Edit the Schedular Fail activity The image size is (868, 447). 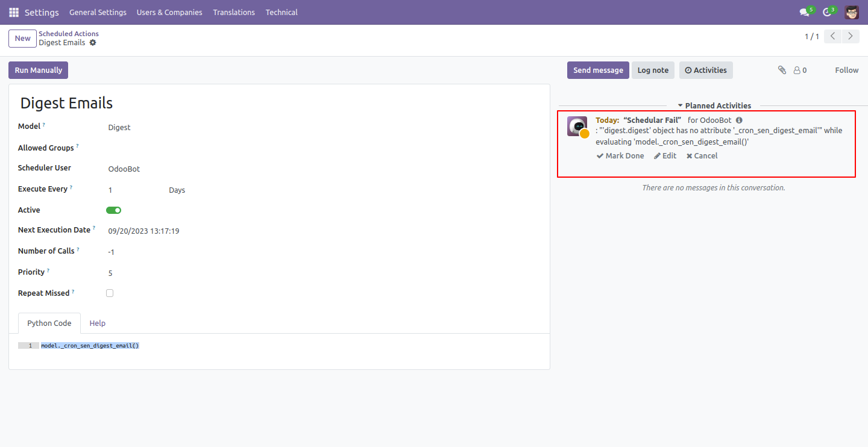click(665, 155)
